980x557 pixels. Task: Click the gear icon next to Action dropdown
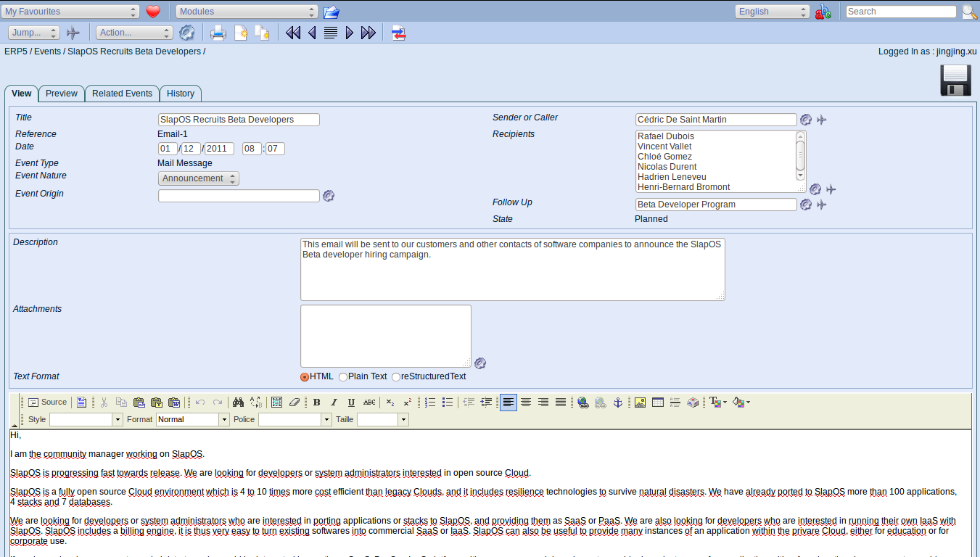pos(187,33)
